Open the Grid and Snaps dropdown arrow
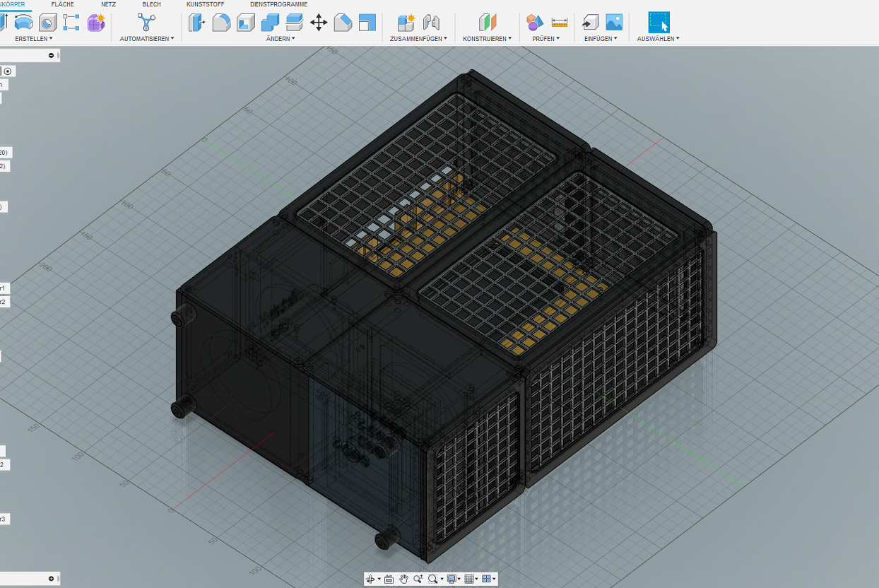Image resolution: width=879 pixels, height=588 pixels. pos(476,579)
